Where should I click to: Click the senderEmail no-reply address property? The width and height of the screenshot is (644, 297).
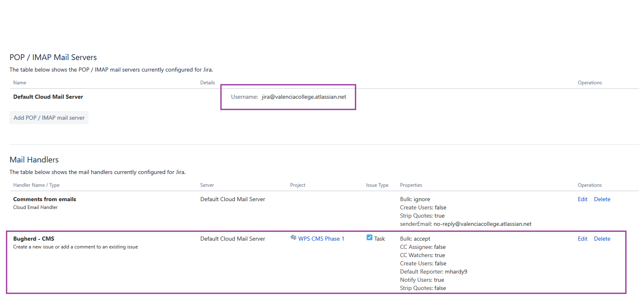(x=466, y=224)
